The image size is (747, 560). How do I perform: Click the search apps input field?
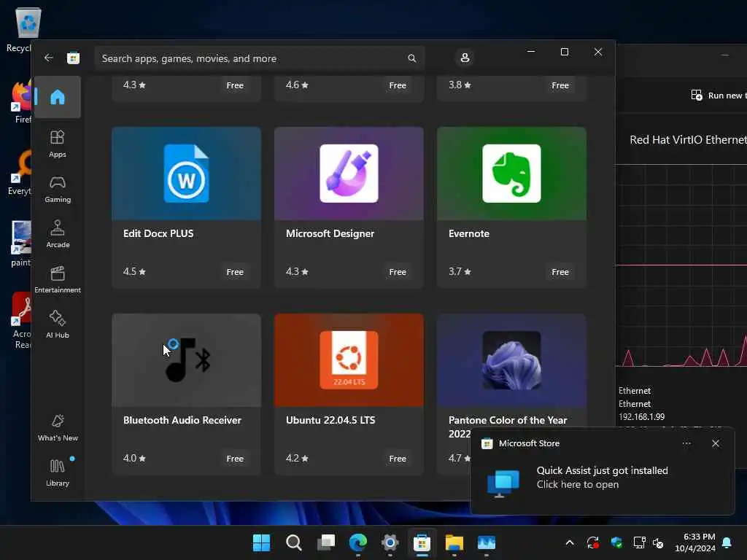click(x=259, y=58)
